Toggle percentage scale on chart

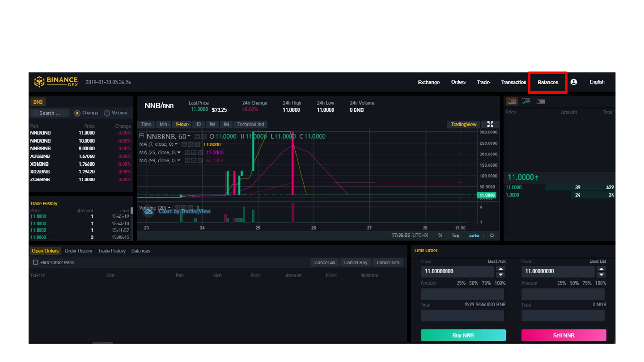click(x=440, y=235)
